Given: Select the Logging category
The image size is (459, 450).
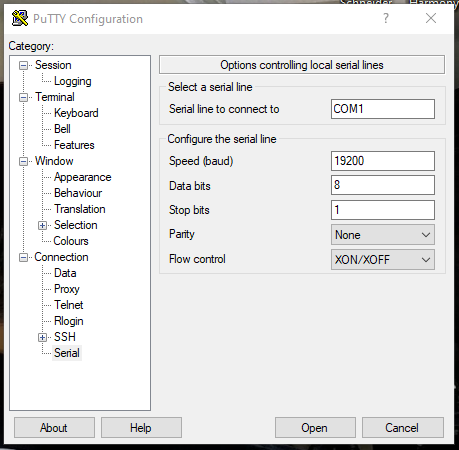Looking at the screenshot, I should pyautogui.click(x=73, y=81).
